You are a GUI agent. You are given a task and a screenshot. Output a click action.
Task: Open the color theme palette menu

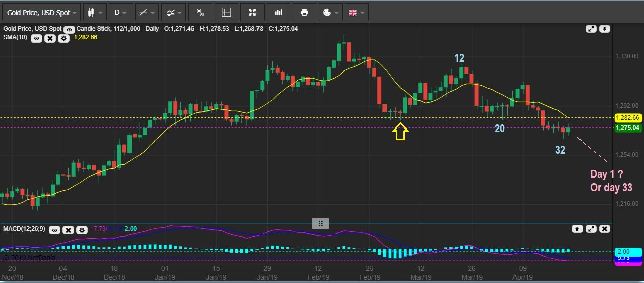pyautogui.click(x=330, y=12)
